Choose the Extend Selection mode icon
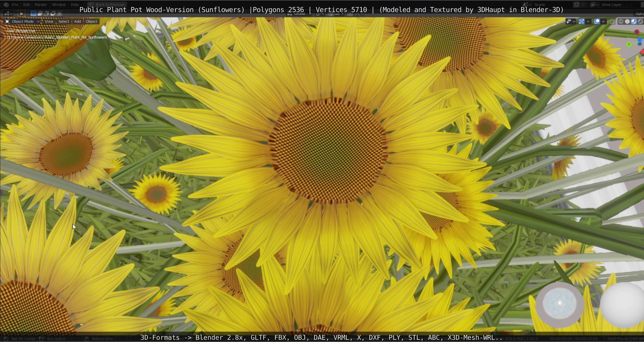Image resolution: width=644 pixels, height=342 pixels. click(40, 14)
